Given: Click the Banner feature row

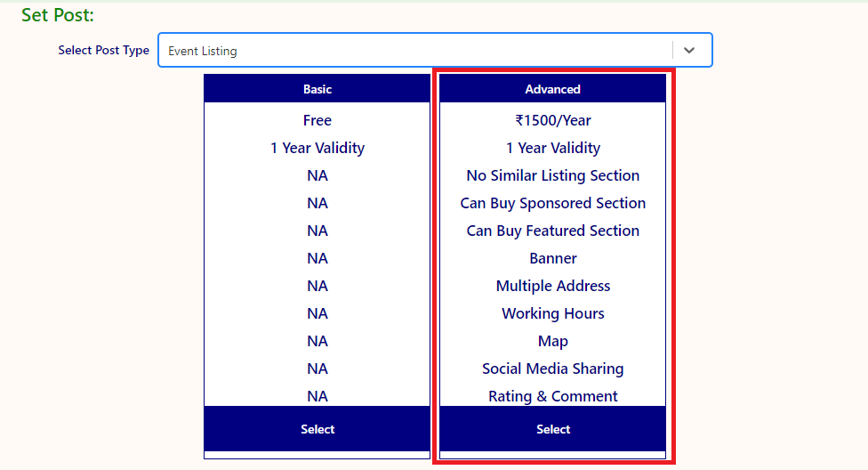Looking at the screenshot, I should click(552, 258).
